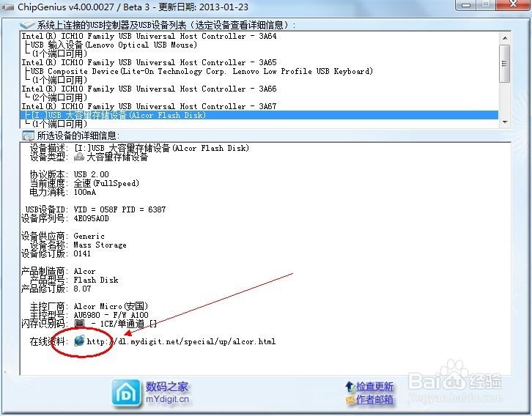Click the 100mA power consumption value

(x=85, y=192)
